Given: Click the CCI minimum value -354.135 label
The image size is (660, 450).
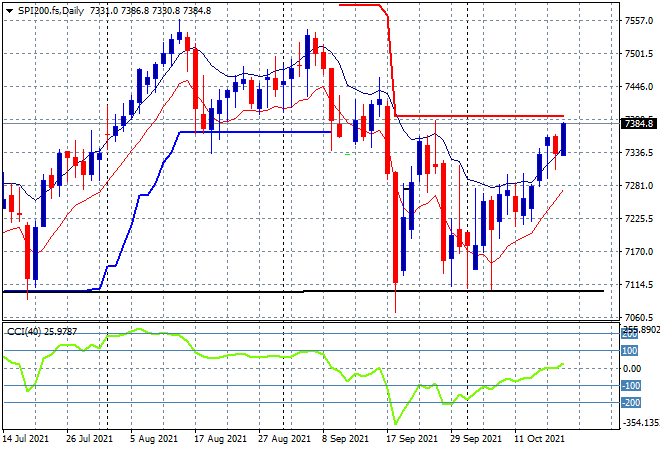Looking at the screenshot, I should click(x=641, y=423).
